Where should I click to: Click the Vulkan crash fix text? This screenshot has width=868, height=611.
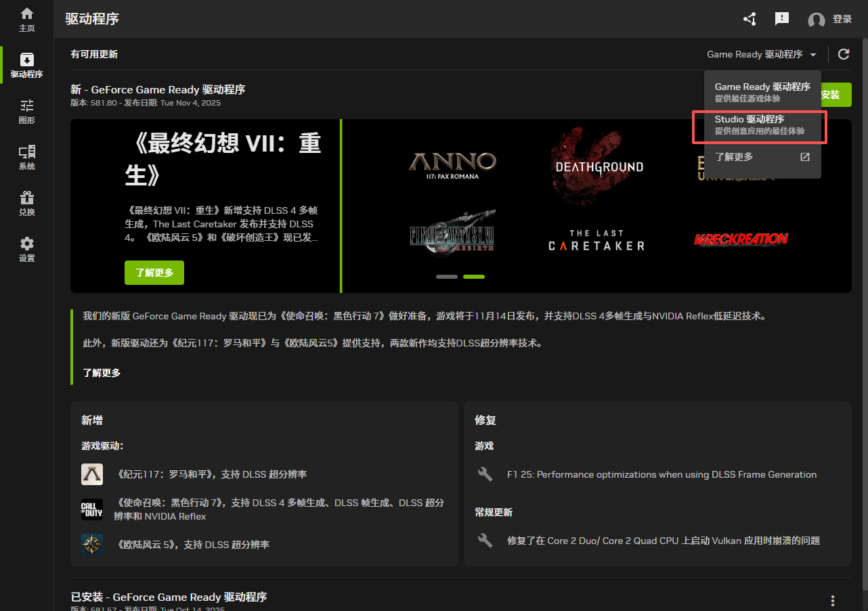pos(664,541)
